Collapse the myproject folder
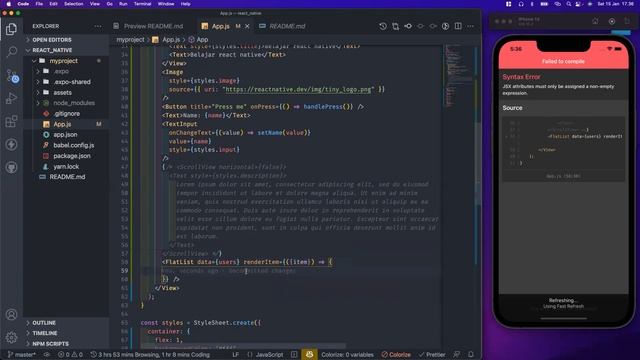The image size is (640, 360). pos(63,61)
